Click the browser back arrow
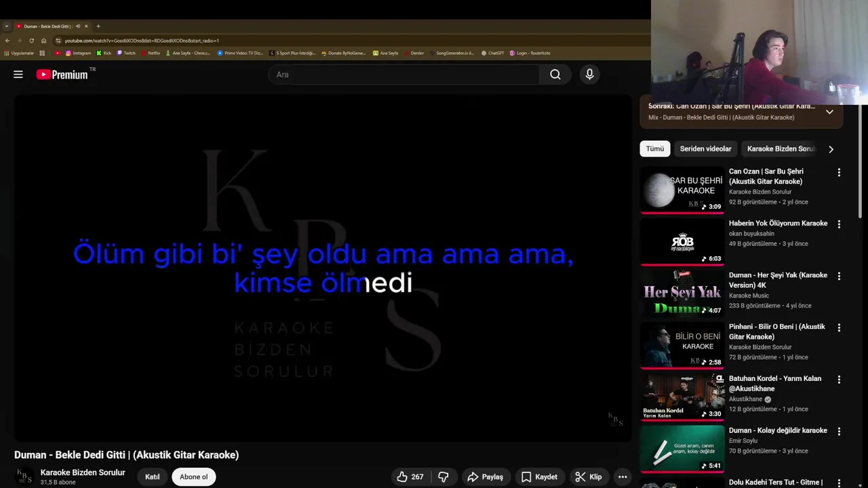 click(7, 41)
